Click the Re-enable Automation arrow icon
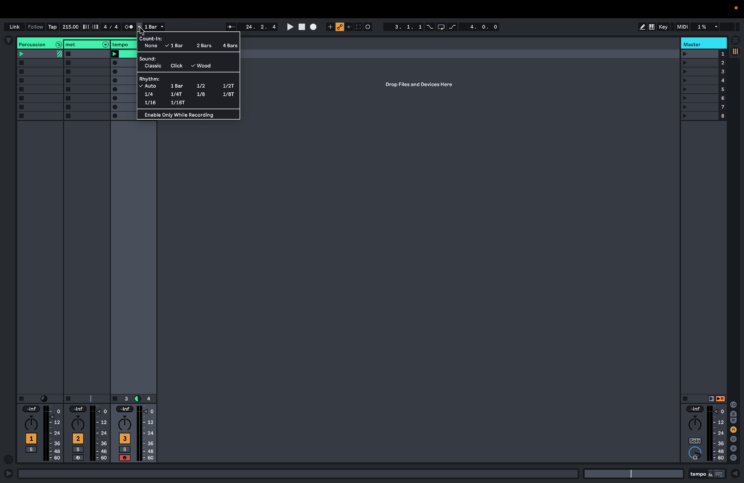Screen dimensions: 744x483 click(x=349, y=27)
